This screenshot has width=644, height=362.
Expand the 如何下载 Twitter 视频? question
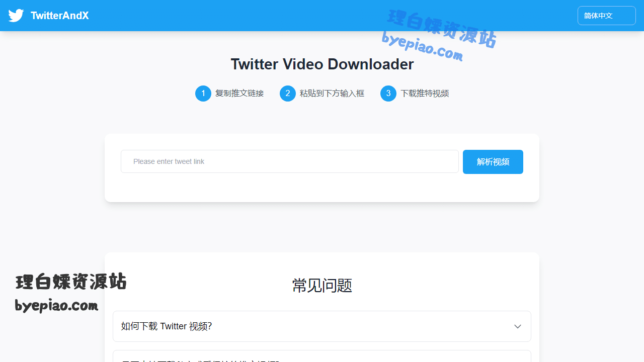tap(166, 326)
